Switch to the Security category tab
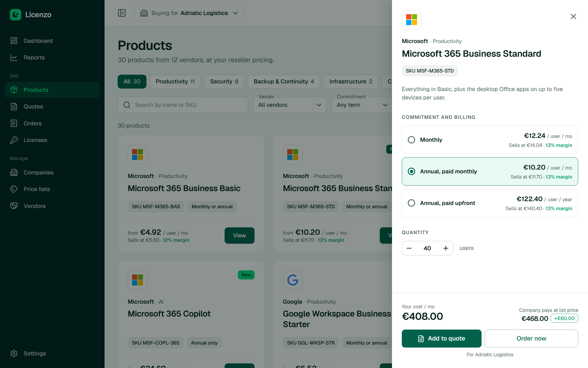 point(224,82)
